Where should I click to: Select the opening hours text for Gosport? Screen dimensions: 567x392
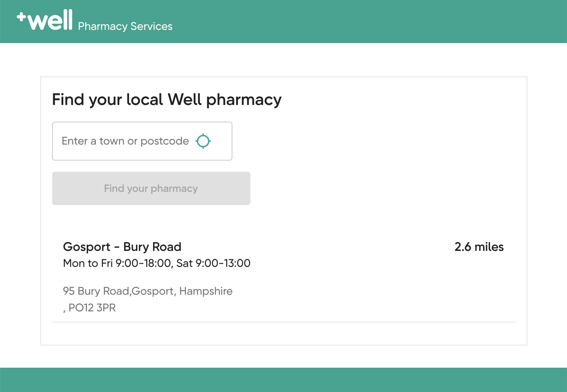click(x=157, y=263)
